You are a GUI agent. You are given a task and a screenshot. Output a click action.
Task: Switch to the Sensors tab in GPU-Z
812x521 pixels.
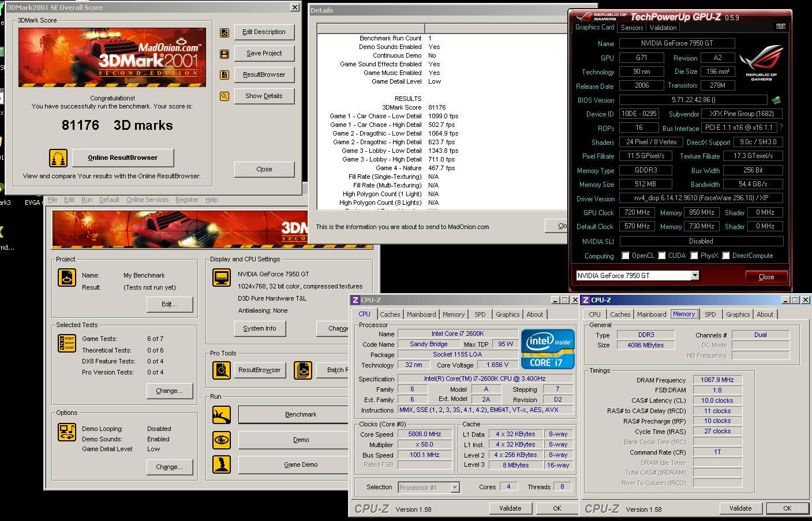pyautogui.click(x=631, y=28)
